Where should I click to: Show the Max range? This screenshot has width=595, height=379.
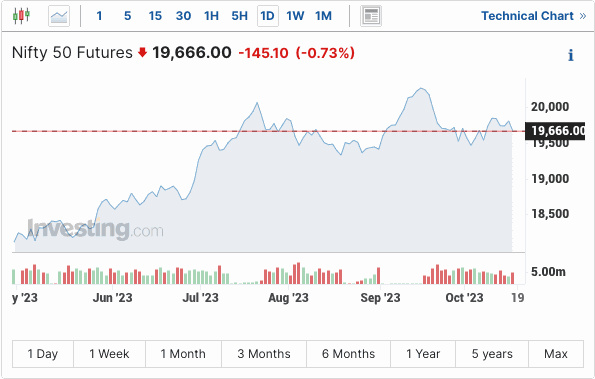pos(556,354)
